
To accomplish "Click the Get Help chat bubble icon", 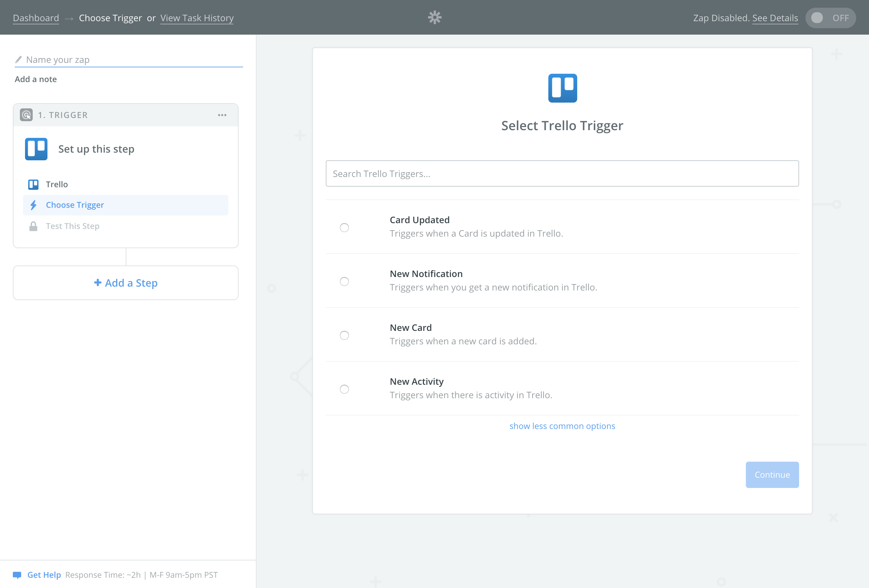I will [17, 575].
